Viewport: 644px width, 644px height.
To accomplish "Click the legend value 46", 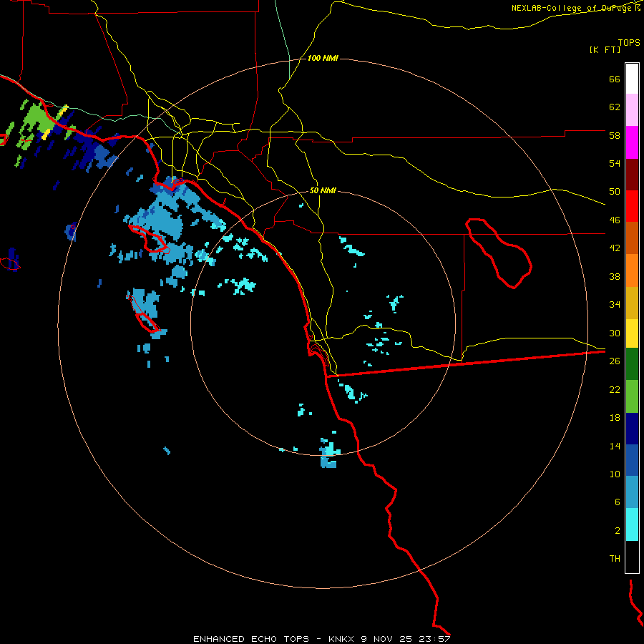I will point(615,220).
